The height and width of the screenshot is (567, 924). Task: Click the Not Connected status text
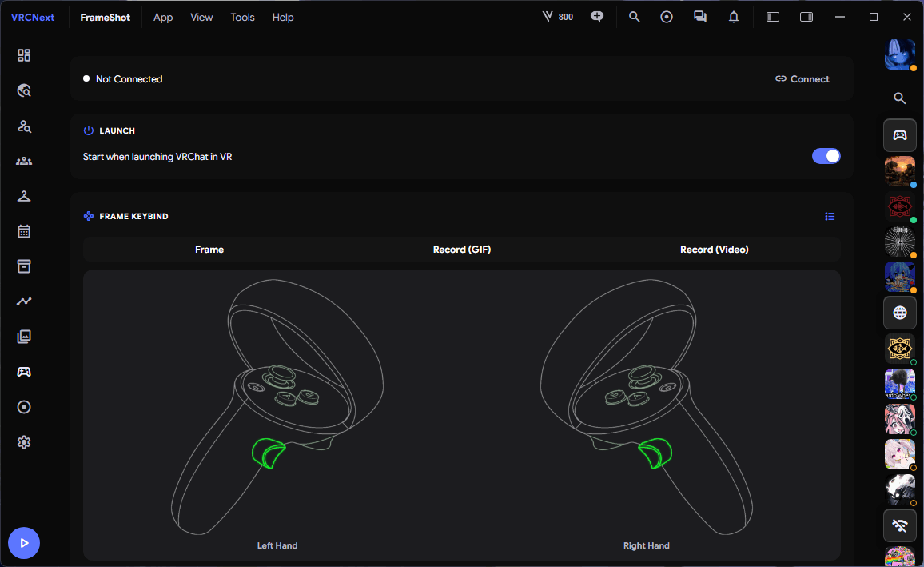click(x=129, y=79)
